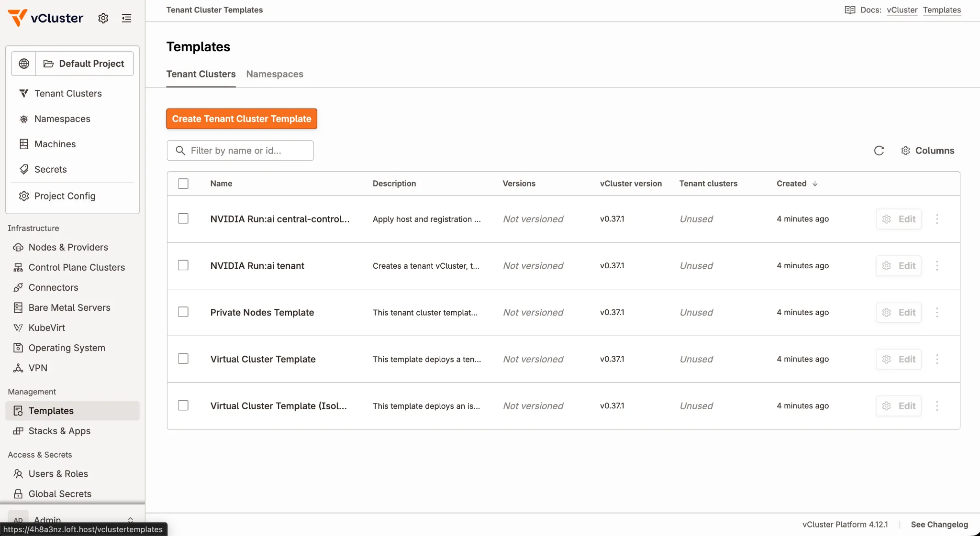Edit the NVIDIA Run:ai tenant template
The height and width of the screenshot is (536, 980).
pos(899,266)
